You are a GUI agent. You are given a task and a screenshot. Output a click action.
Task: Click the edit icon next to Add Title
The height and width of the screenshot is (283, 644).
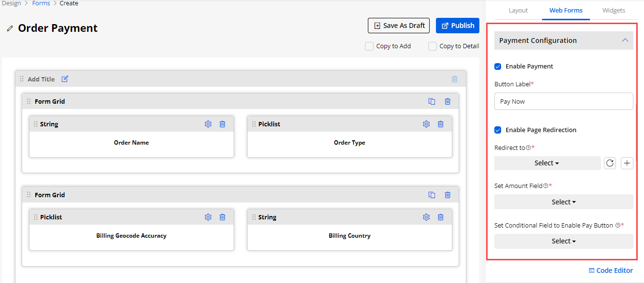pyautogui.click(x=65, y=79)
